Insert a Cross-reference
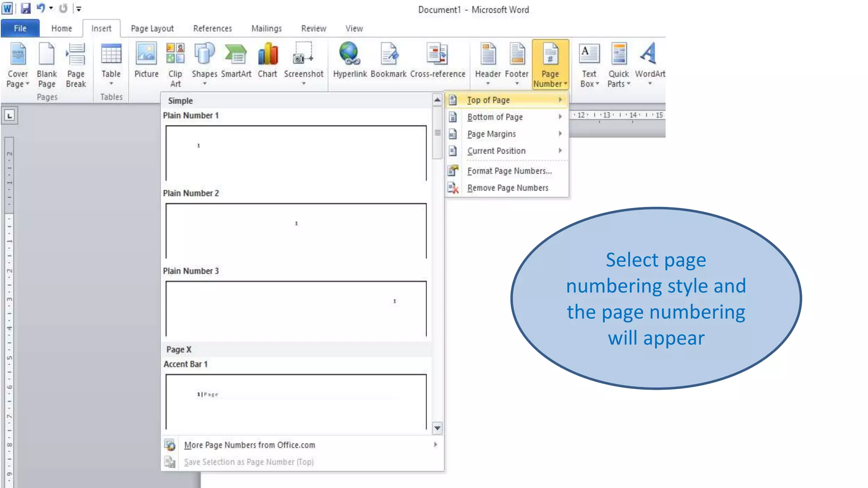This screenshot has width=868, height=488. 438,60
